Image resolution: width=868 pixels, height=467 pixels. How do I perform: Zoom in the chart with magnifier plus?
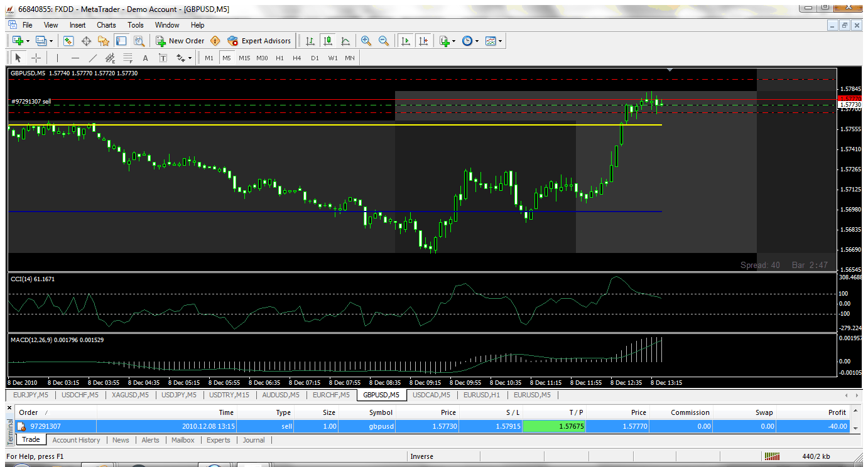point(366,41)
